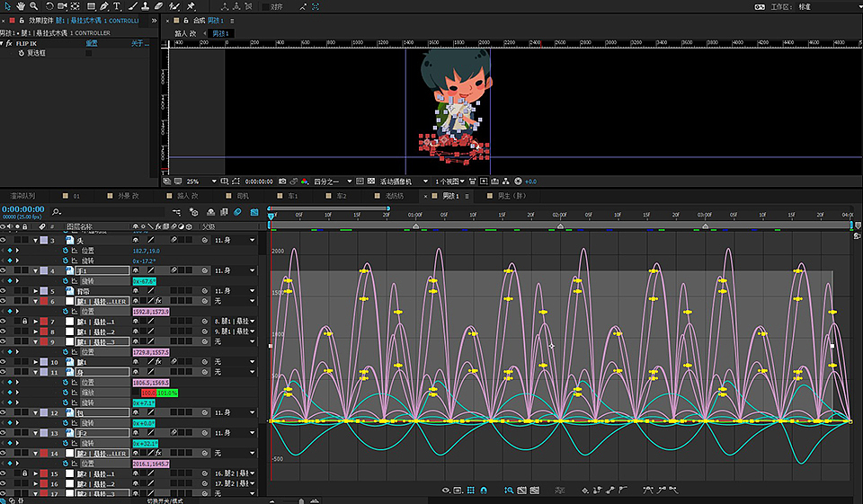Click lavender label color swatch of layer 3
Viewport: 863px width, 504px height.
pyautogui.click(x=43, y=241)
